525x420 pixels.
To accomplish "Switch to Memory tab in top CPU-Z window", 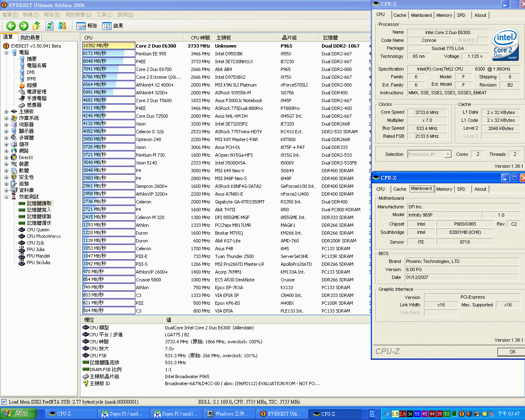I will click(444, 15).
